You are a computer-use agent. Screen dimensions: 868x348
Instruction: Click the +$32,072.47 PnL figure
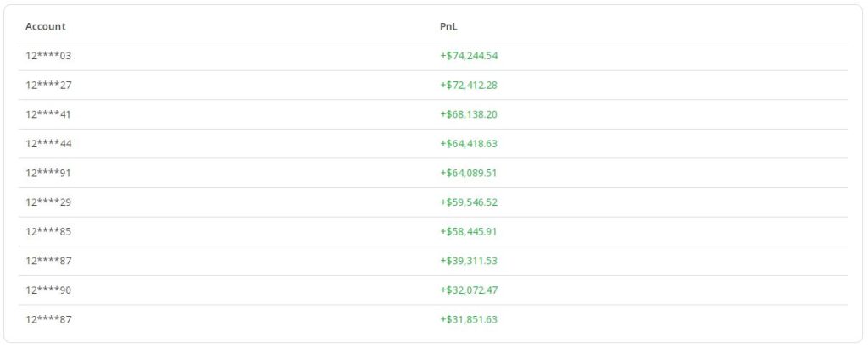pyautogui.click(x=469, y=290)
